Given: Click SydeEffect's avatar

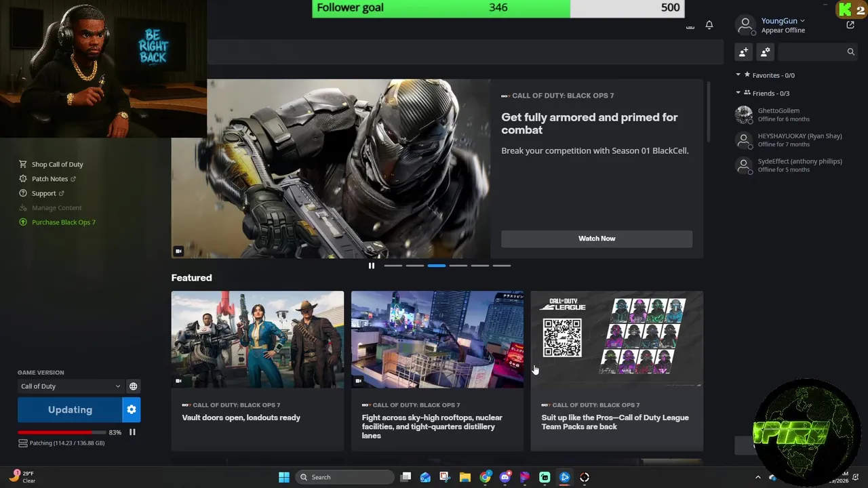Looking at the screenshot, I should coord(744,165).
